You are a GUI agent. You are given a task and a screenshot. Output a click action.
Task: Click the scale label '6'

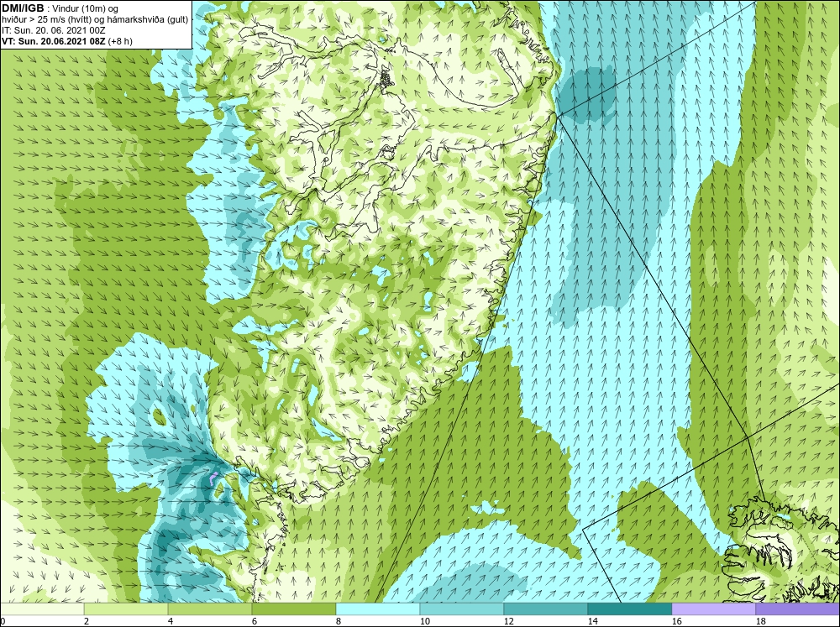click(255, 621)
